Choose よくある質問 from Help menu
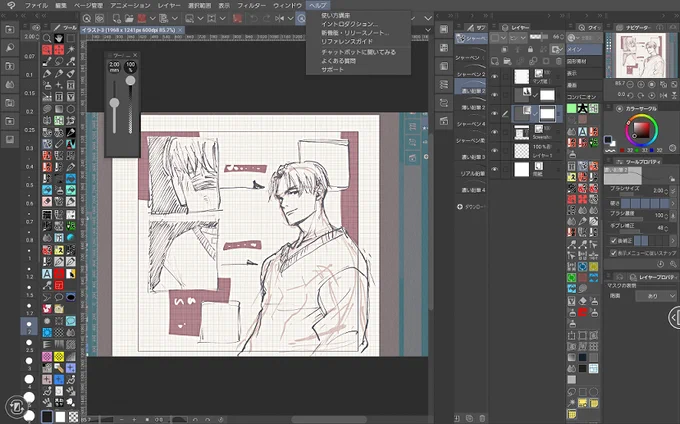Viewport: 680px width, 424px height. tap(338, 61)
